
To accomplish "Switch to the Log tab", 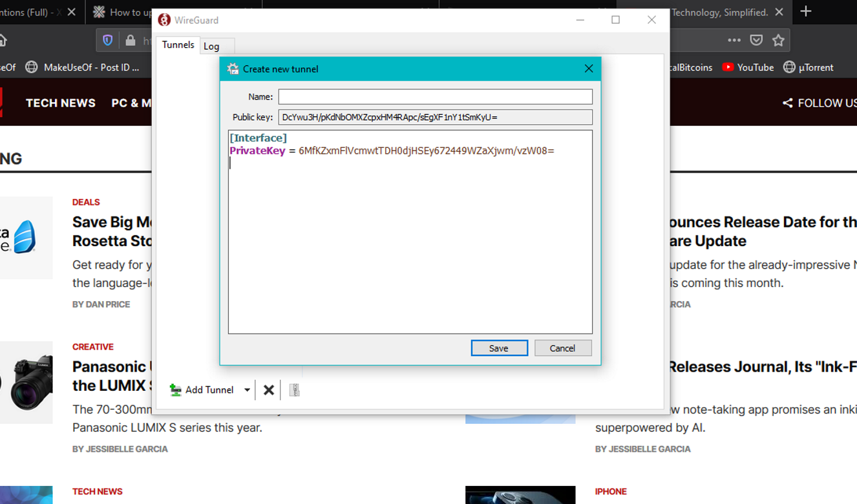I will pos(212,46).
